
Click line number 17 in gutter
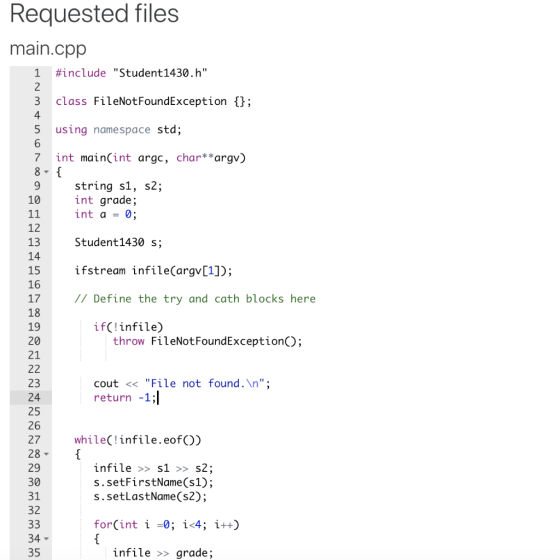coord(34,299)
